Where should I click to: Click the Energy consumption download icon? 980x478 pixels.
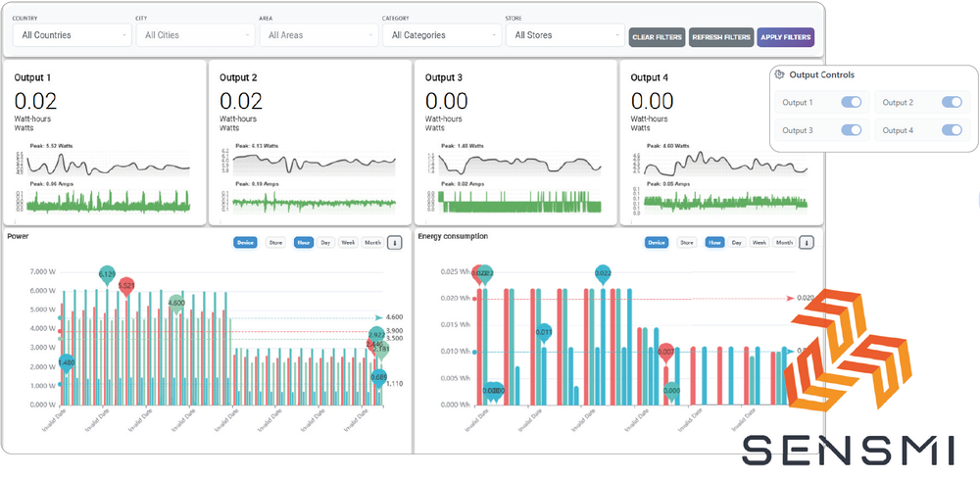[807, 243]
